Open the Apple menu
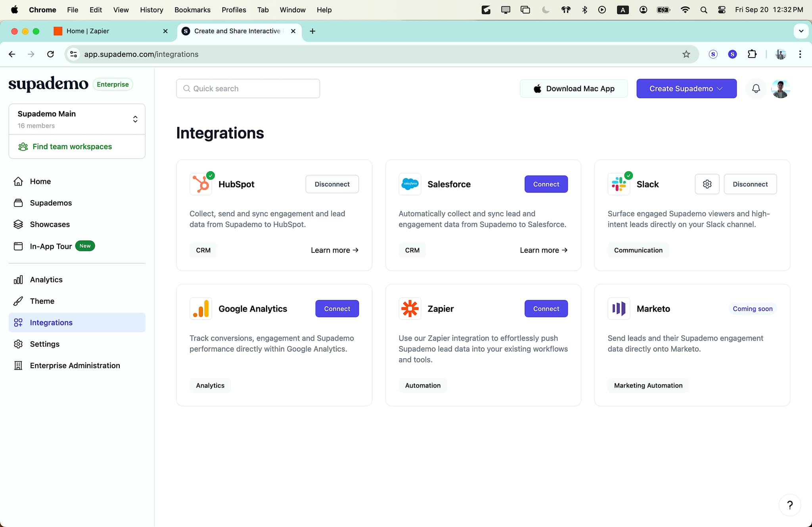This screenshot has width=812, height=527. 14,10
